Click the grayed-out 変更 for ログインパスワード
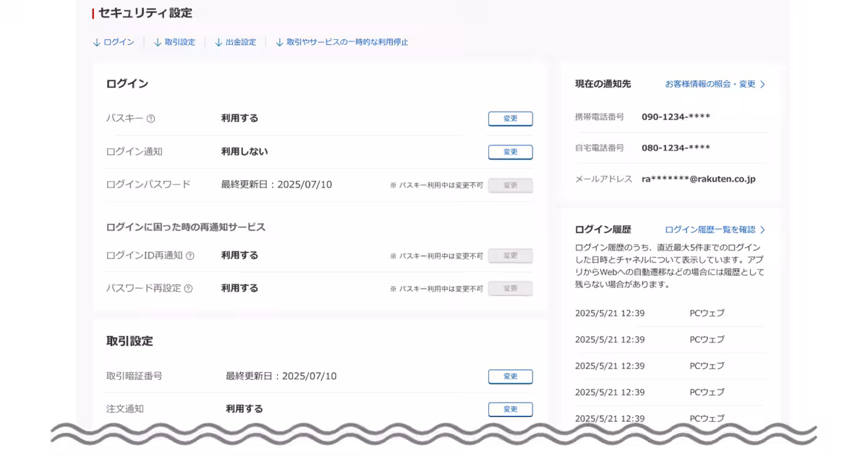 (510, 185)
